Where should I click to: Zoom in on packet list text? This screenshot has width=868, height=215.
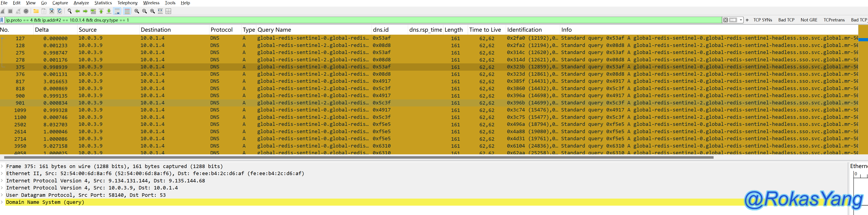coord(137,11)
